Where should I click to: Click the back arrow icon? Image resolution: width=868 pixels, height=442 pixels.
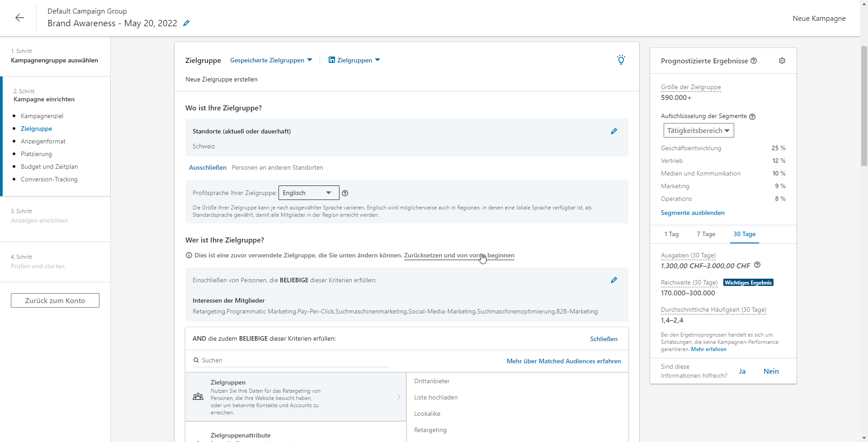point(19,18)
